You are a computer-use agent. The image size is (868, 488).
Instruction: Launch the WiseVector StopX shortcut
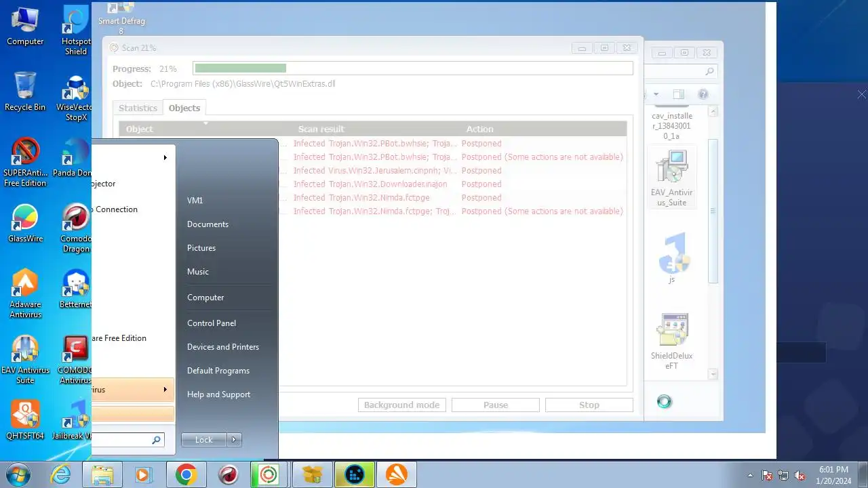click(x=75, y=98)
